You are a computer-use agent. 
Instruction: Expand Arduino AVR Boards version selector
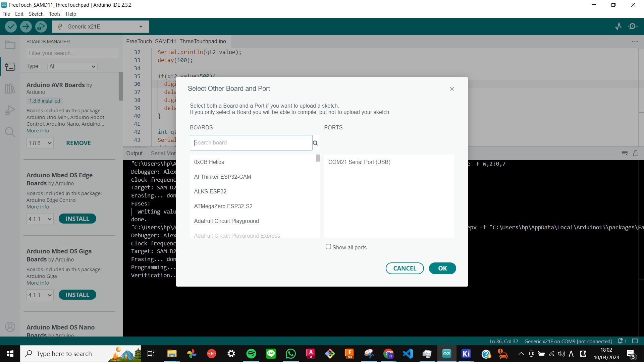point(39,142)
